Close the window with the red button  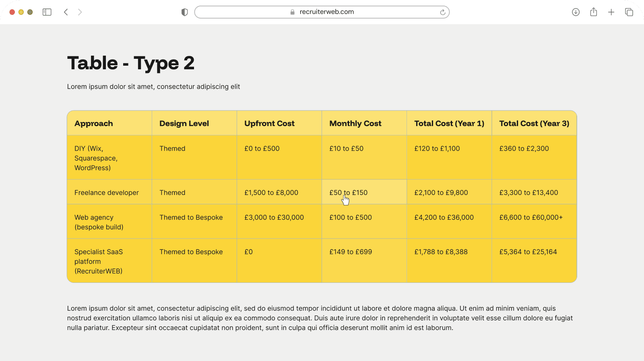[x=12, y=12]
